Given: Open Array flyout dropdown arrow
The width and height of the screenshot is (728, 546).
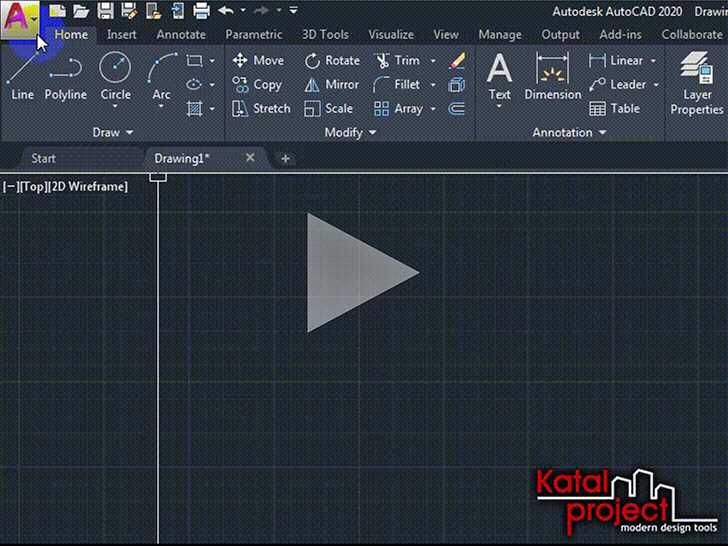Looking at the screenshot, I should [433, 109].
